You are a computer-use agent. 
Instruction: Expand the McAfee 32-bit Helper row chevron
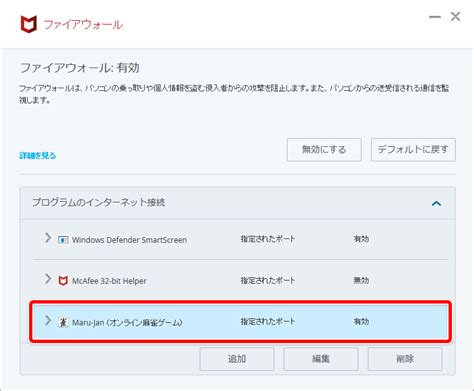(48, 279)
